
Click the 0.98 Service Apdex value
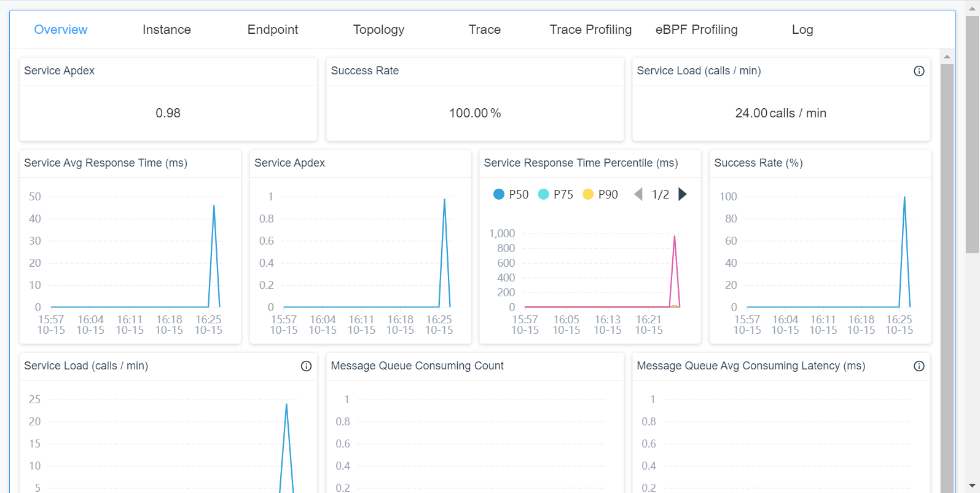tap(168, 113)
